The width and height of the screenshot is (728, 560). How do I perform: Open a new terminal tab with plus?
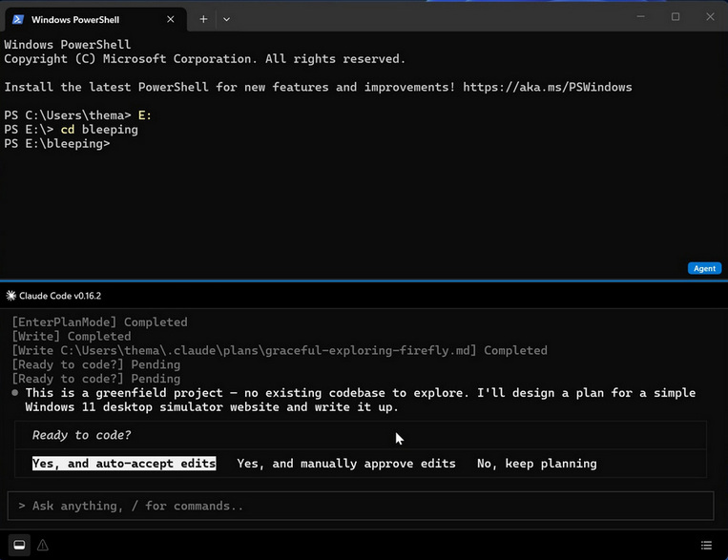tap(203, 19)
